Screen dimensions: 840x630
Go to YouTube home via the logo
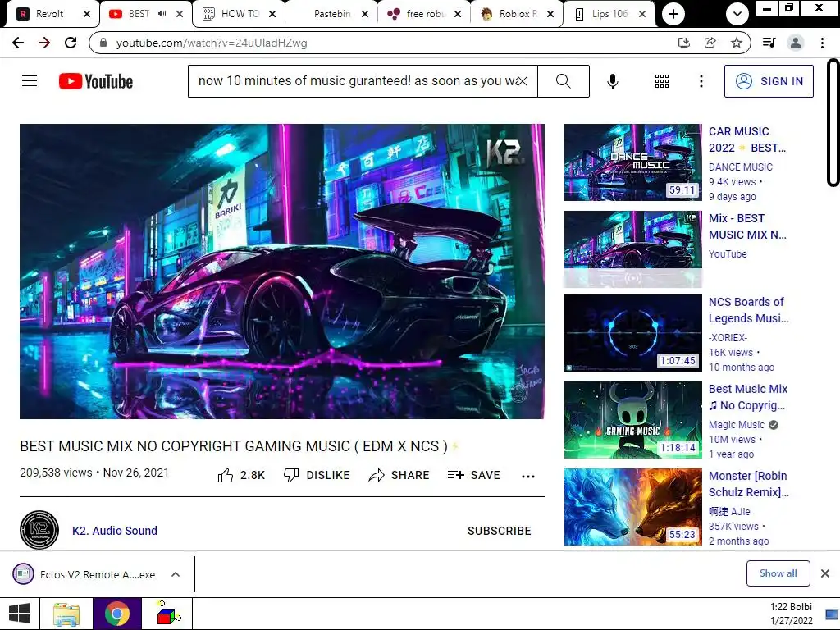[x=96, y=81]
